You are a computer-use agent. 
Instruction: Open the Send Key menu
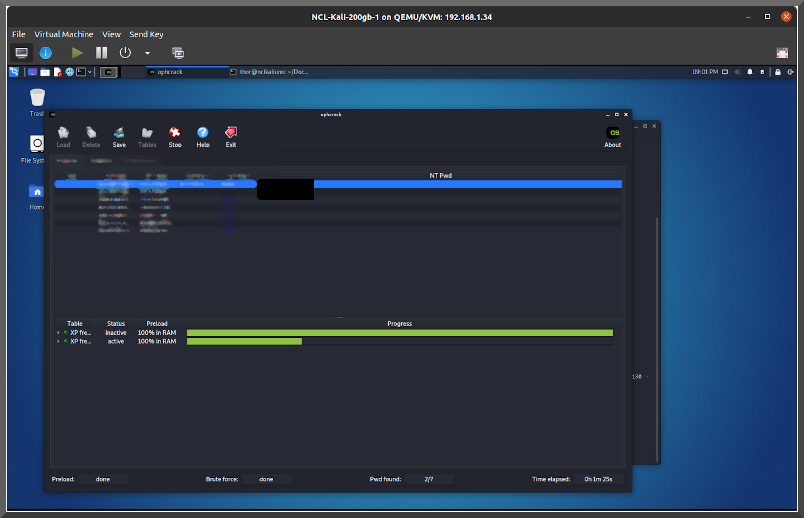tap(146, 34)
